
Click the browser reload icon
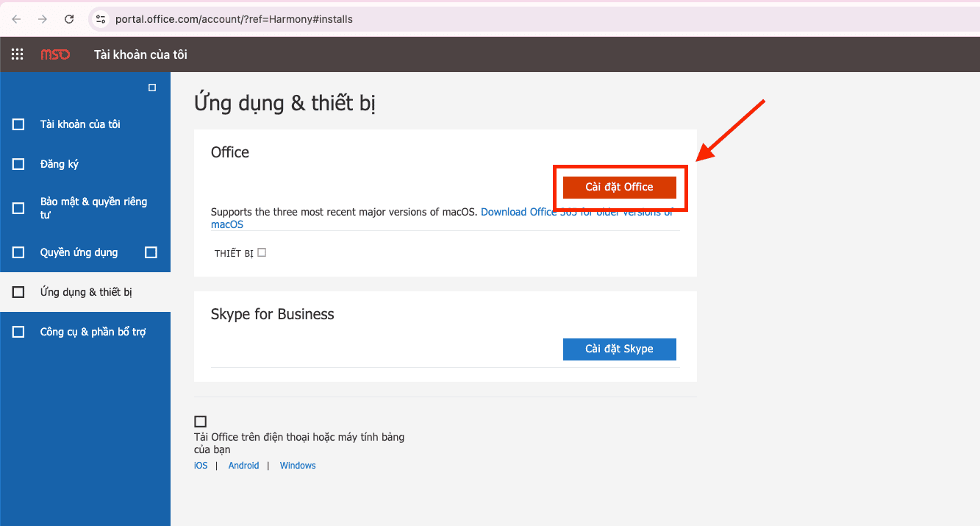tap(69, 19)
